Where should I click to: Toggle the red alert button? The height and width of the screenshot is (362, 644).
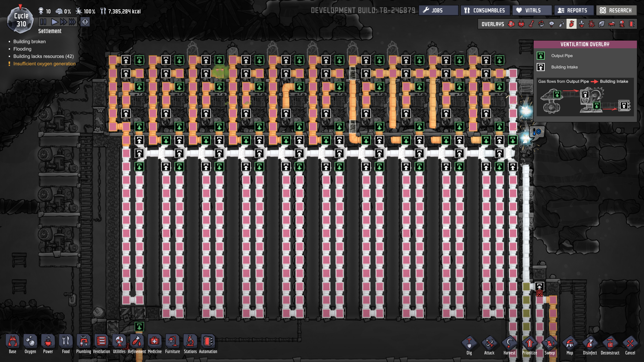85,22
